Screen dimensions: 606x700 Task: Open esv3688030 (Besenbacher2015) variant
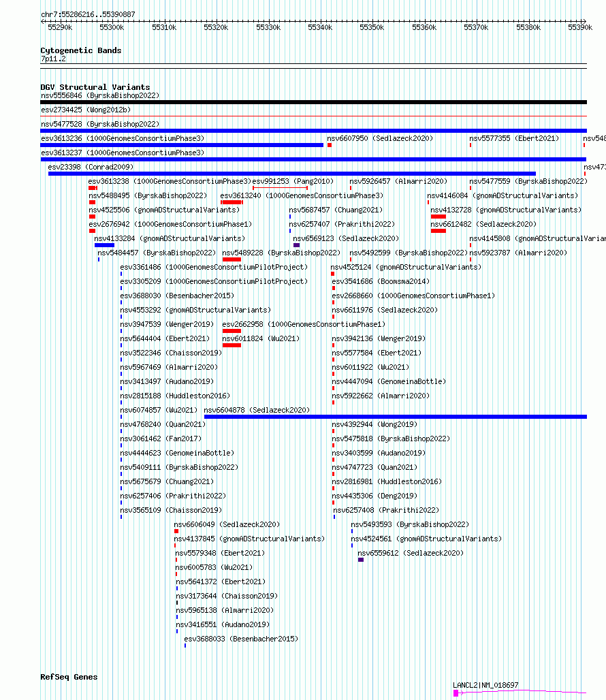tap(177, 296)
